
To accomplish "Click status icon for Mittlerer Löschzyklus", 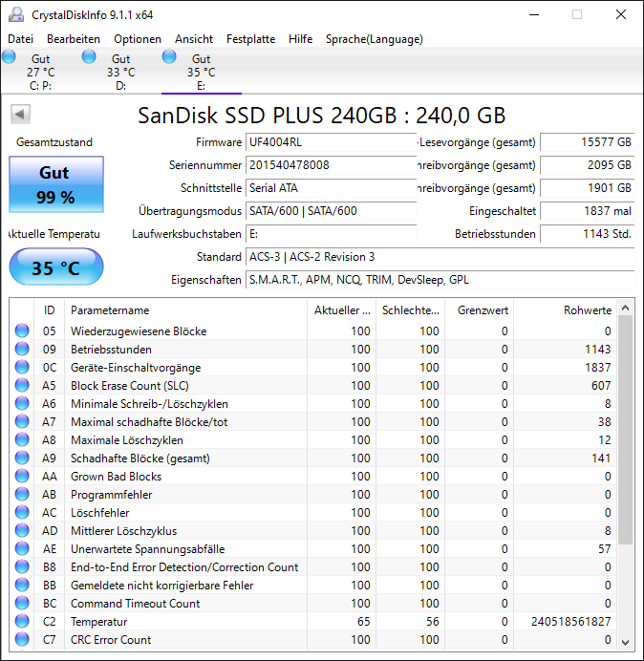I will coord(22,530).
